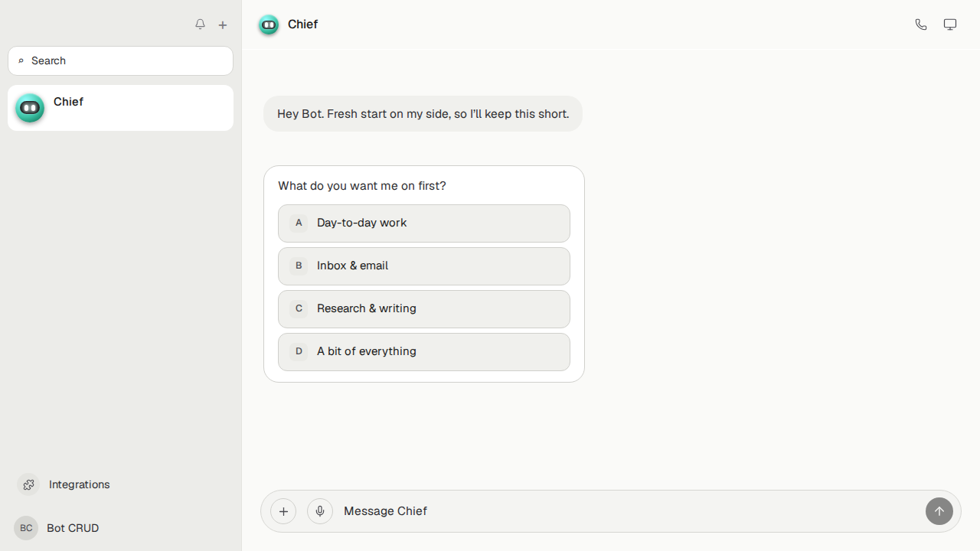Click the Integrations label link
This screenshot has width=980, height=551.
coord(79,484)
